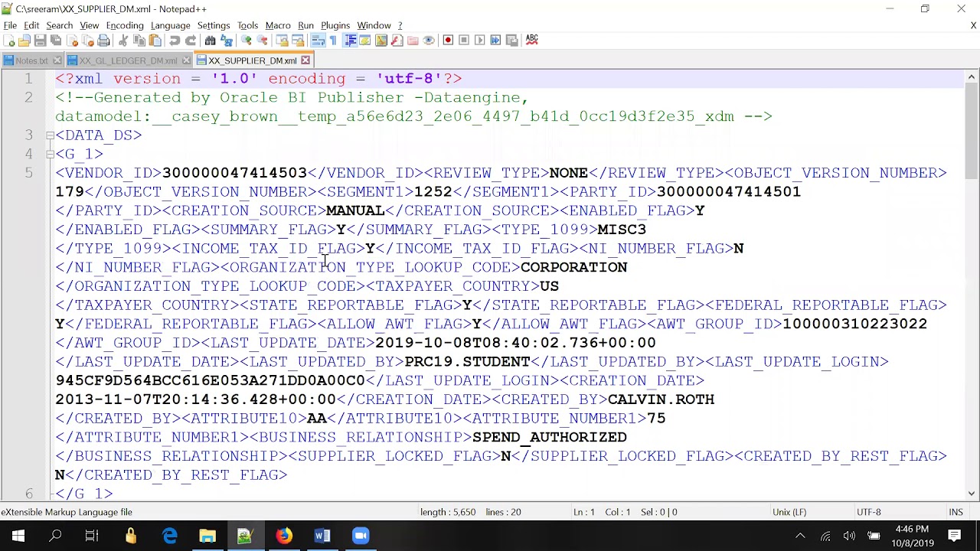The width and height of the screenshot is (980, 551).
Task: Collapse the DATA_DS fold on line 3
Action: point(50,135)
